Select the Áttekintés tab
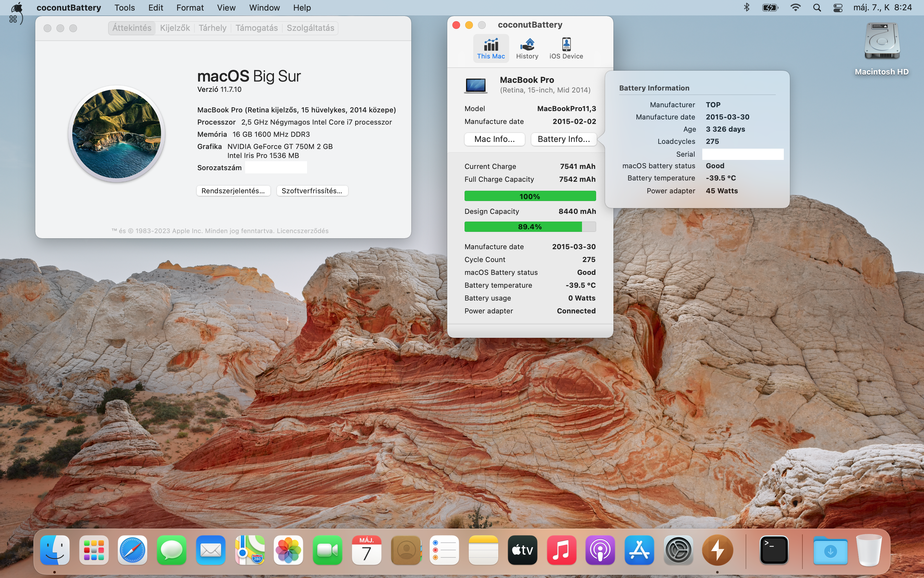Viewport: 924px width, 578px height. [132, 28]
